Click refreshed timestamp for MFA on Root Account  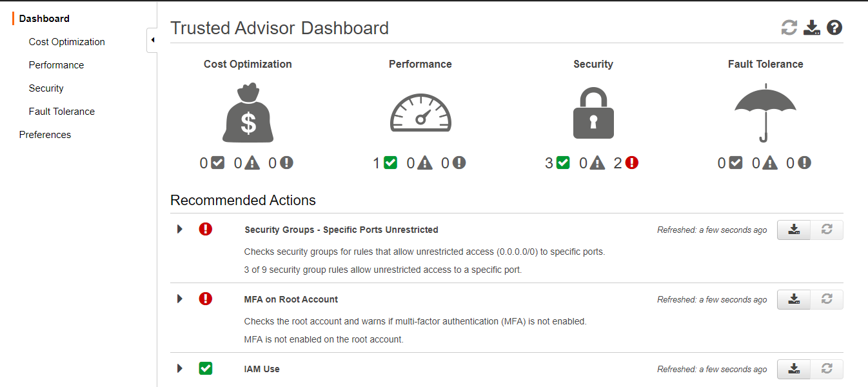tap(712, 299)
